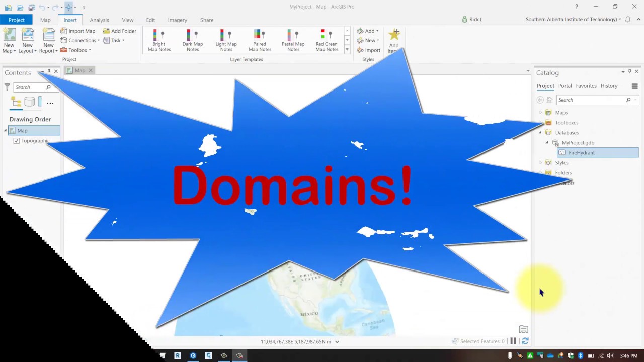Click the save project quick-access icon
The image size is (644, 362).
31,7
